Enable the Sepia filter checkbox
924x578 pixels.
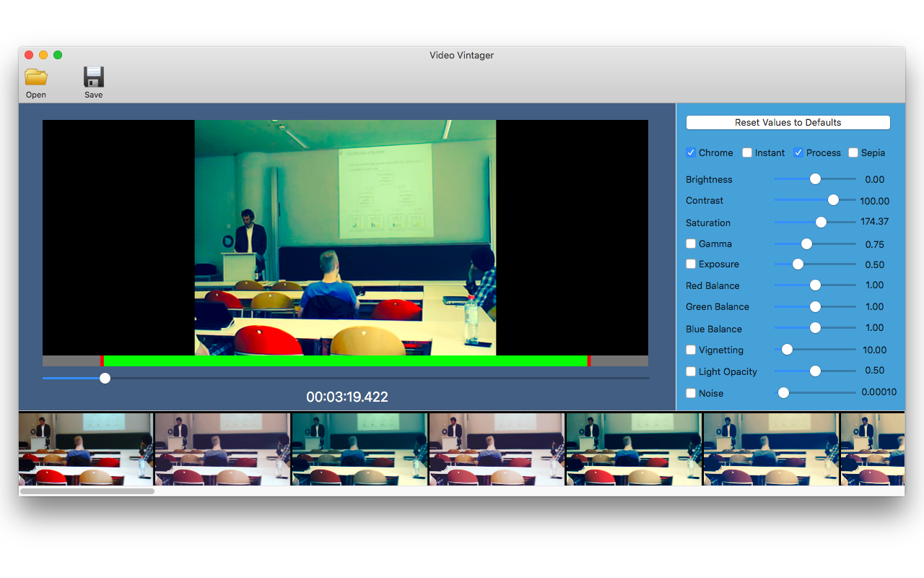tap(853, 152)
